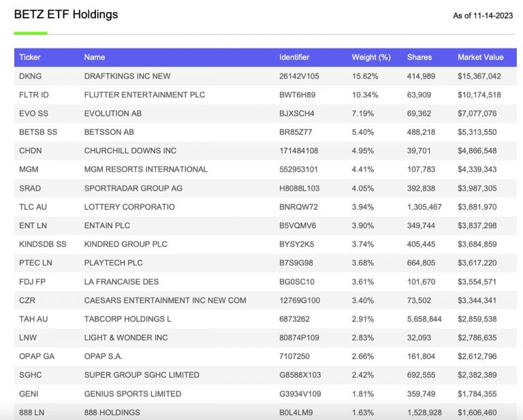The width and height of the screenshot is (523, 420).
Task: Click the 5,658,844 shares value
Action: point(424,319)
